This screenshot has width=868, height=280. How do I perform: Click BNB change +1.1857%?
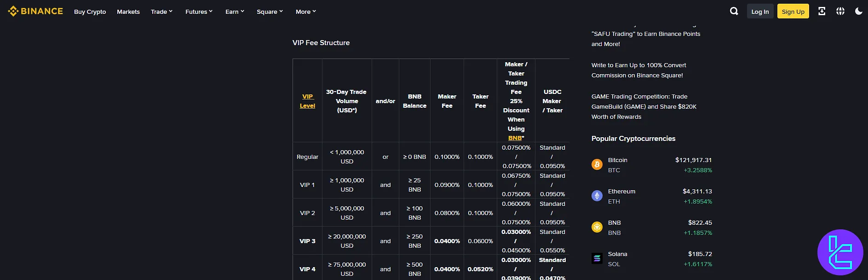tap(698, 233)
